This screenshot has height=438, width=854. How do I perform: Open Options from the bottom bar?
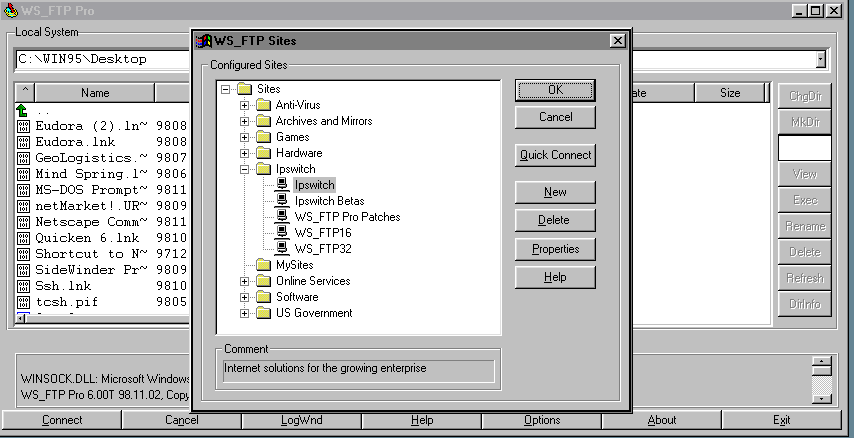541,420
